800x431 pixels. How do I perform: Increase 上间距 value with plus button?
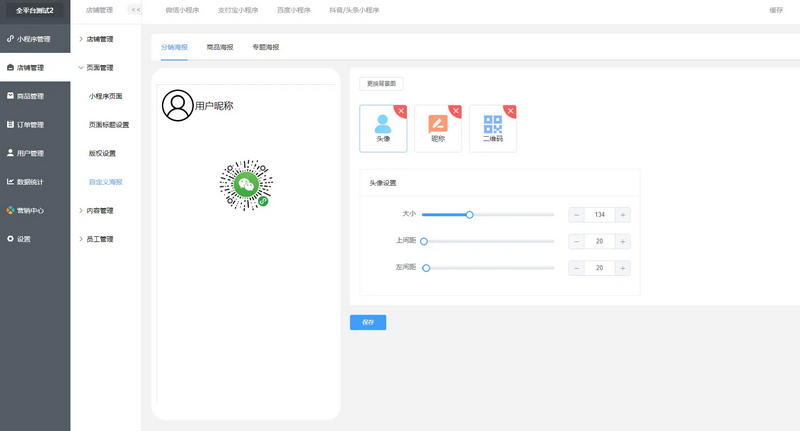622,241
